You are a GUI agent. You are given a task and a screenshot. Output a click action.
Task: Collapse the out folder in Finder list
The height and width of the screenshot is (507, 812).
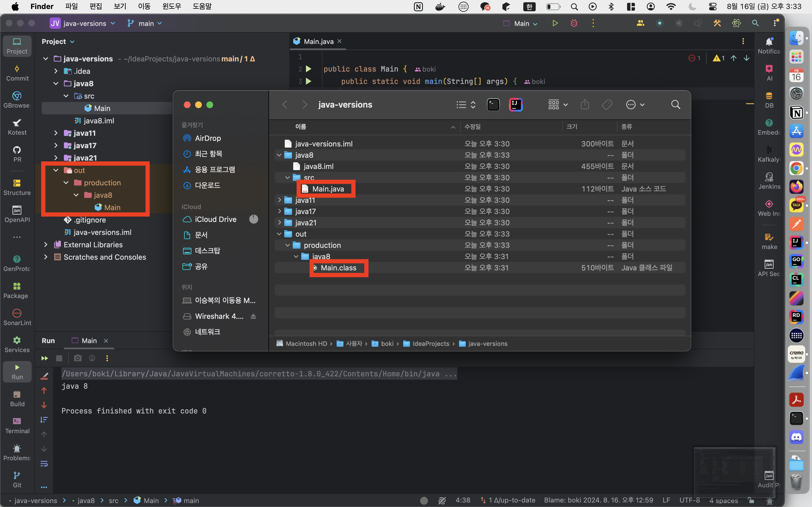[x=279, y=234]
